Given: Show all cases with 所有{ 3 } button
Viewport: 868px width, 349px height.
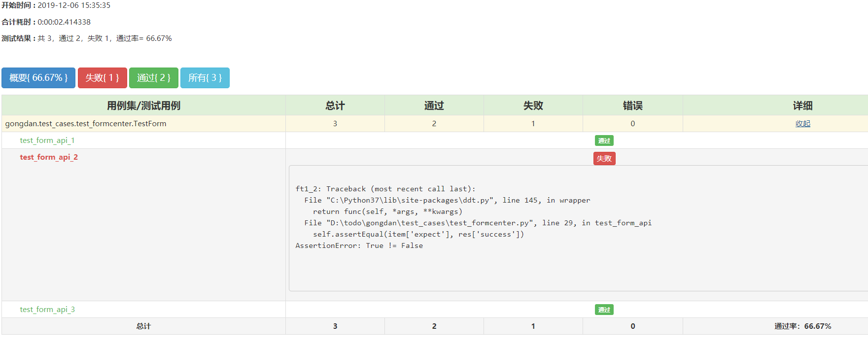Looking at the screenshot, I should (205, 78).
